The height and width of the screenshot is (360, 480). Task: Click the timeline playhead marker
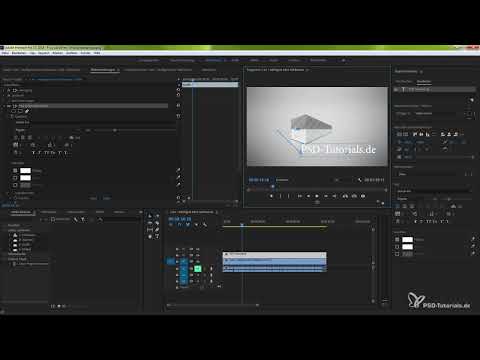pos(242,225)
